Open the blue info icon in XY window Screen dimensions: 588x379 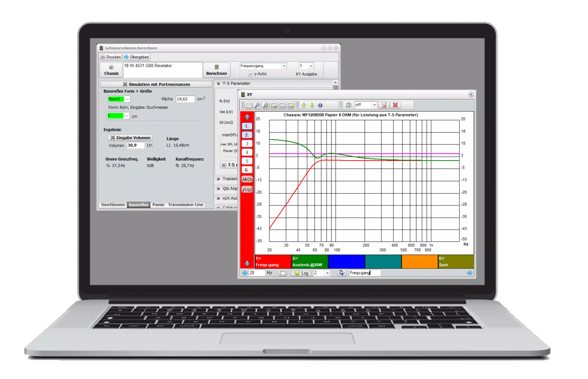pos(320,105)
